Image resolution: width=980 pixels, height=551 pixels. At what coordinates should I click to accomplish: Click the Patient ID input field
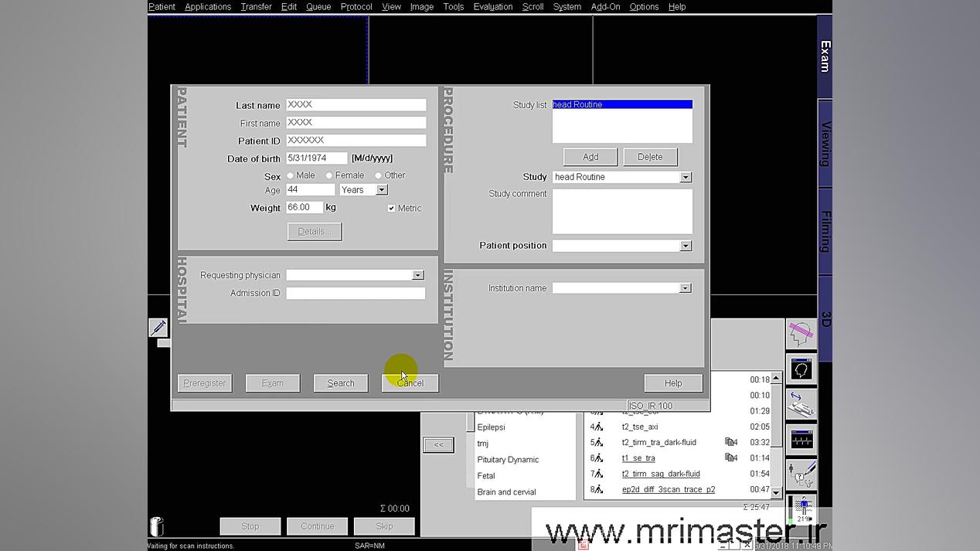[356, 141]
